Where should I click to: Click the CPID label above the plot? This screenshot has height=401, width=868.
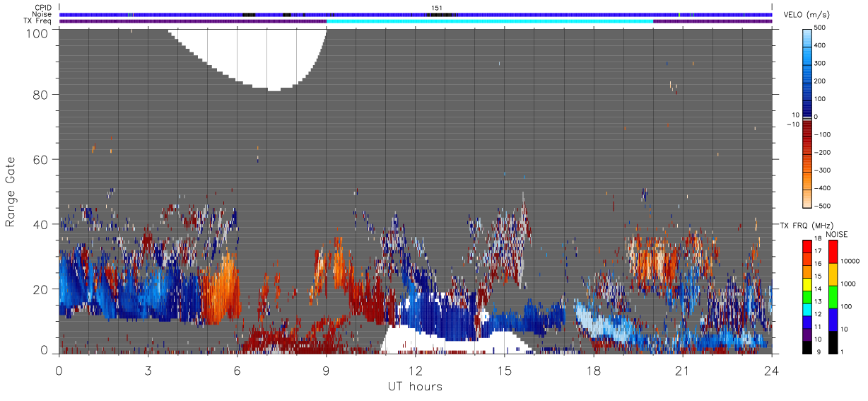[43, 8]
